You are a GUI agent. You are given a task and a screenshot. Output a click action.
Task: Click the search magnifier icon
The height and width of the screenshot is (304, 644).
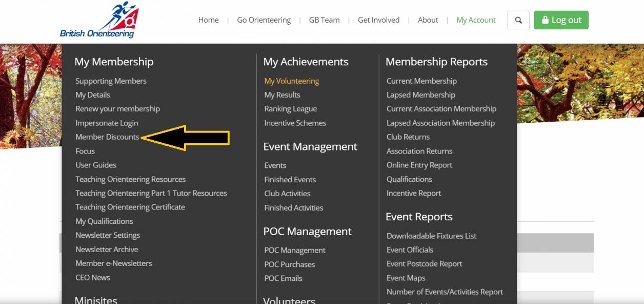518,21
